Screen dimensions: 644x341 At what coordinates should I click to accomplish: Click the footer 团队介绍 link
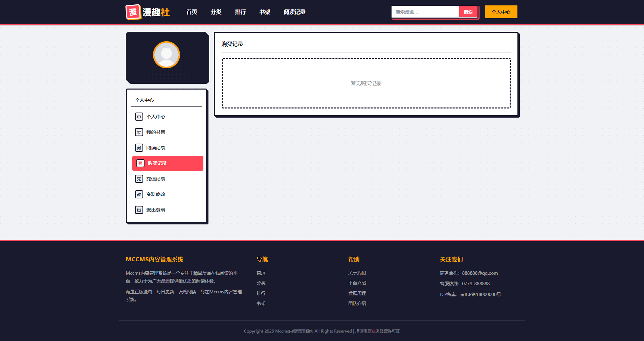(357, 303)
